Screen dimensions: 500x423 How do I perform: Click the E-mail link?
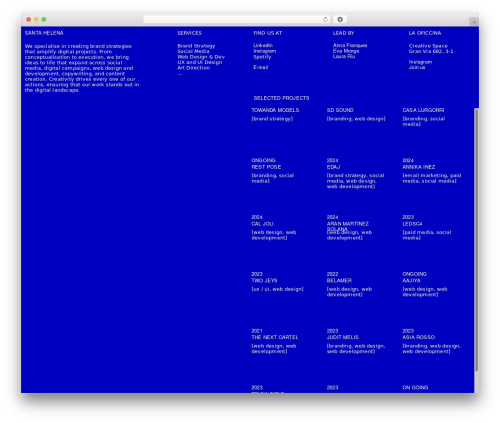[x=261, y=67]
